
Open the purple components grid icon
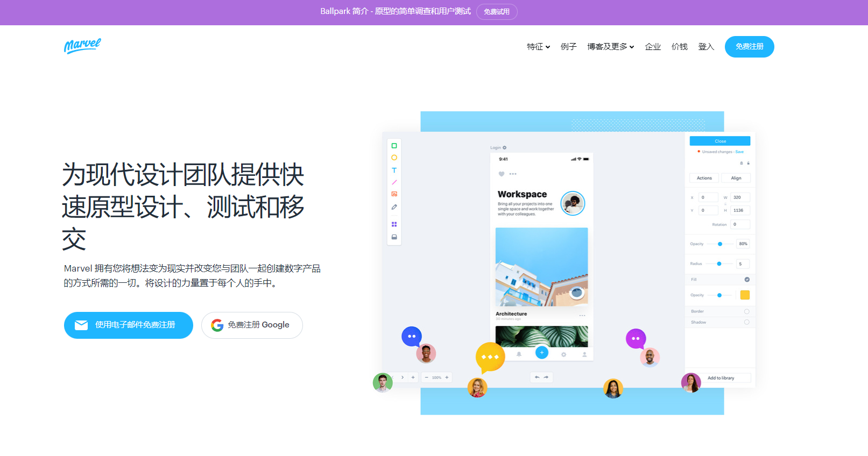click(x=394, y=224)
